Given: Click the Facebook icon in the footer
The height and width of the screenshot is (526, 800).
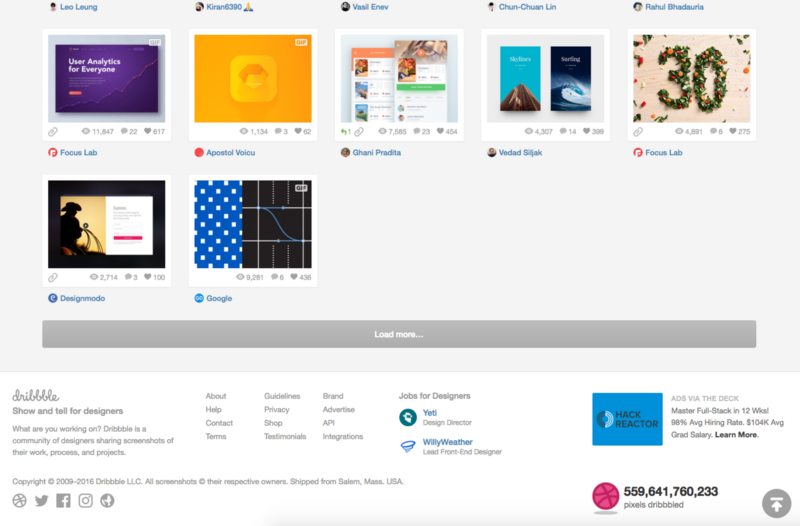Looking at the screenshot, I should point(63,500).
